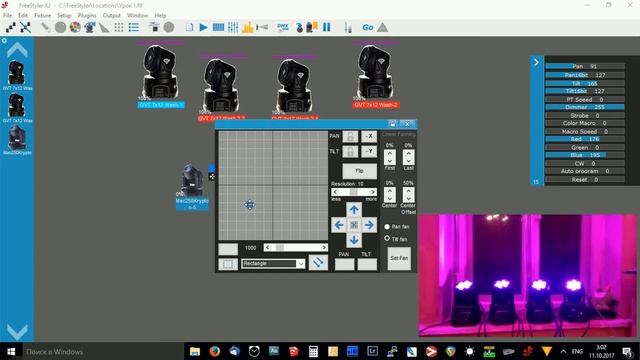The image size is (640, 360).
Task: Open the orange sound-to-light bars icon
Action: point(247,27)
